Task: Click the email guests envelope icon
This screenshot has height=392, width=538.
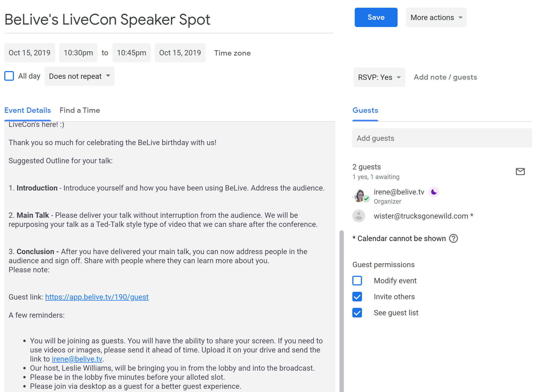Action: pyautogui.click(x=520, y=172)
